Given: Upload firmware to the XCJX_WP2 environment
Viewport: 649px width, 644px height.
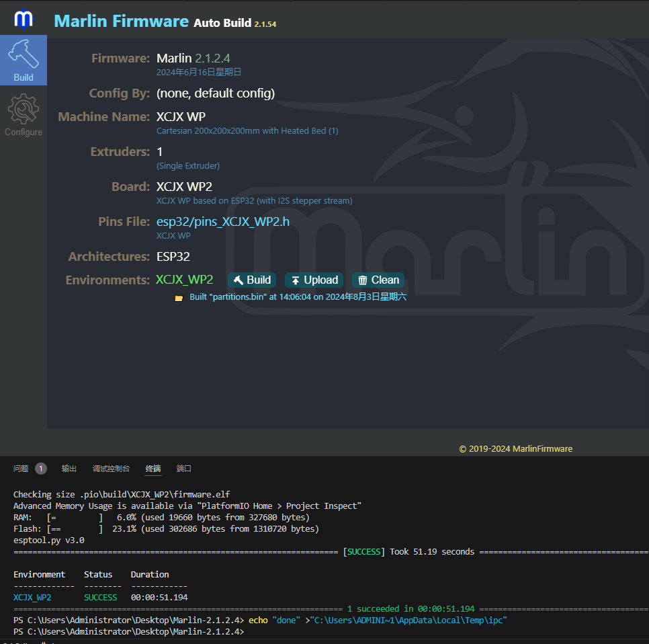Looking at the screenshot, I should tap(314, 280).
